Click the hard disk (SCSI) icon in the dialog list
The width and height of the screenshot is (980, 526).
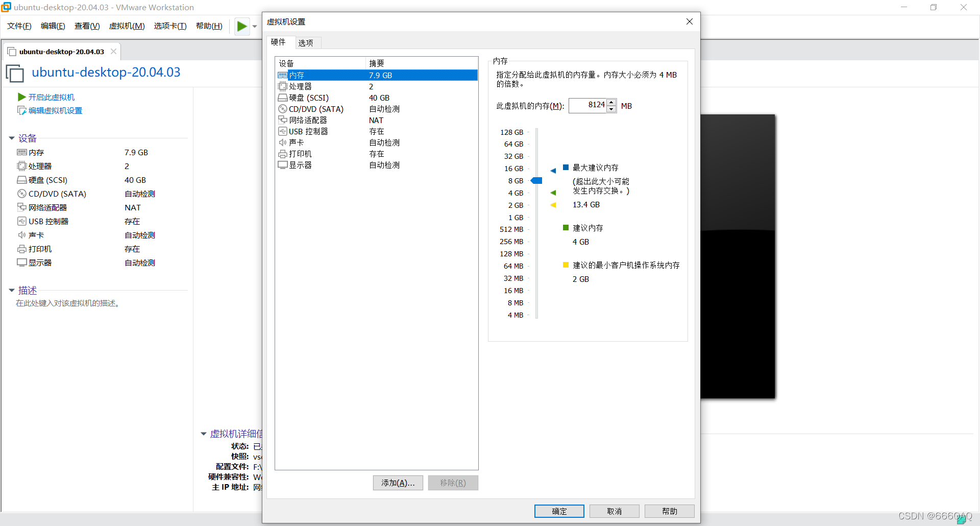[x=283, y=98]
